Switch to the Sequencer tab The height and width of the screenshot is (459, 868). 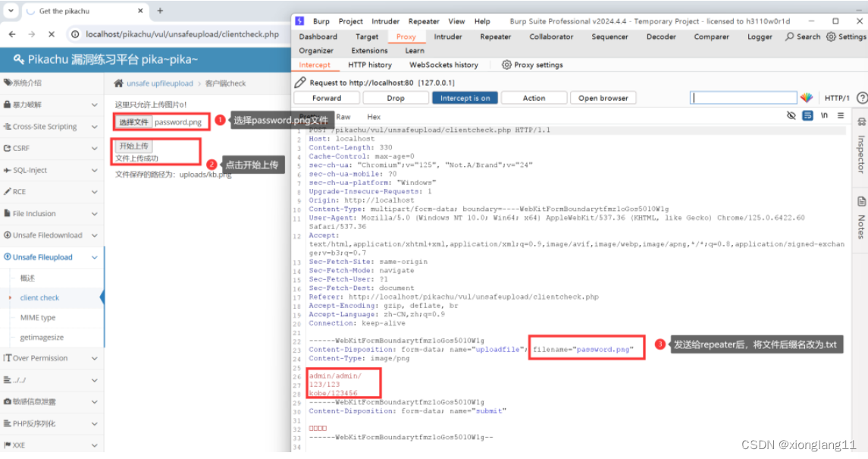coord(609,36)
